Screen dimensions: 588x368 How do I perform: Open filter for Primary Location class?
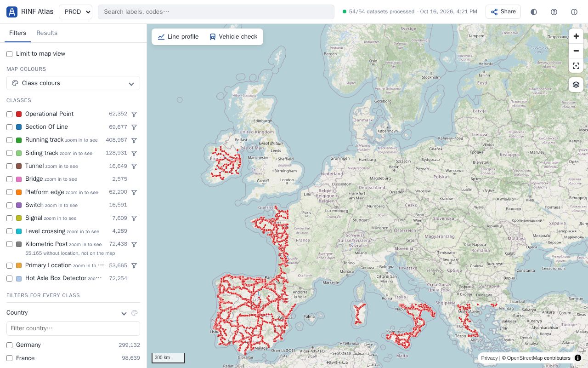click(x=134, y=265)
